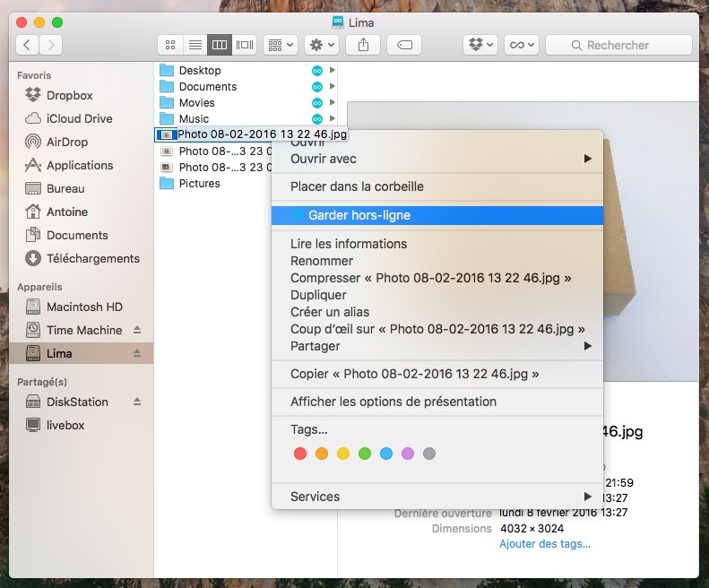
Task: Choose Afficher les options de présentation
Action: click(437, 402)
